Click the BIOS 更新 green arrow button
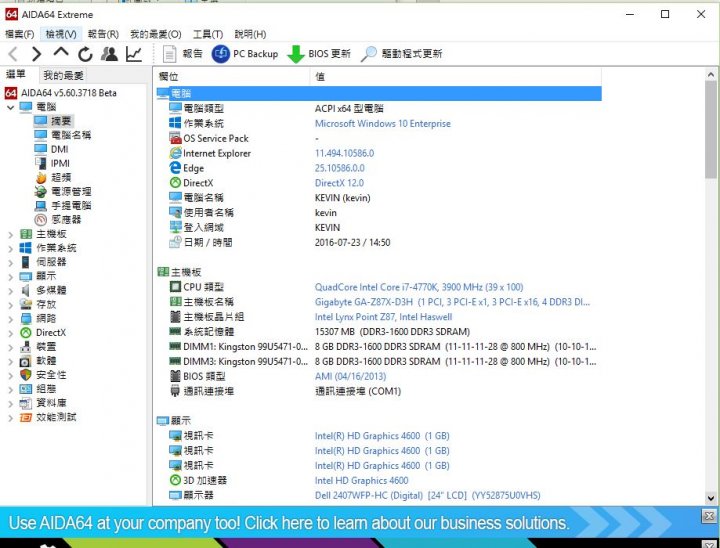This screenshot has width=720, height=548. 319,54
